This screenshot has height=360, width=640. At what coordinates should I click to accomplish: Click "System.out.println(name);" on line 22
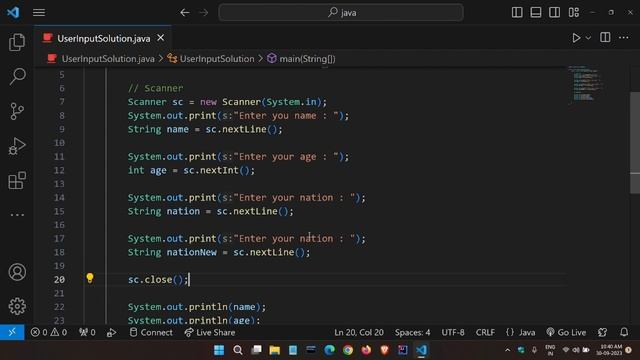coord(197,307)
